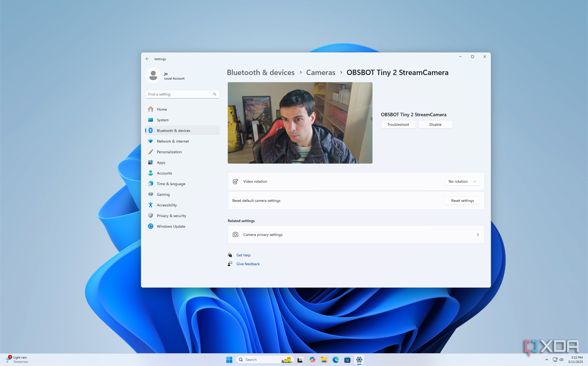
Task: Click the Camera privacy settings camera icon
Action: coord(235,235)
